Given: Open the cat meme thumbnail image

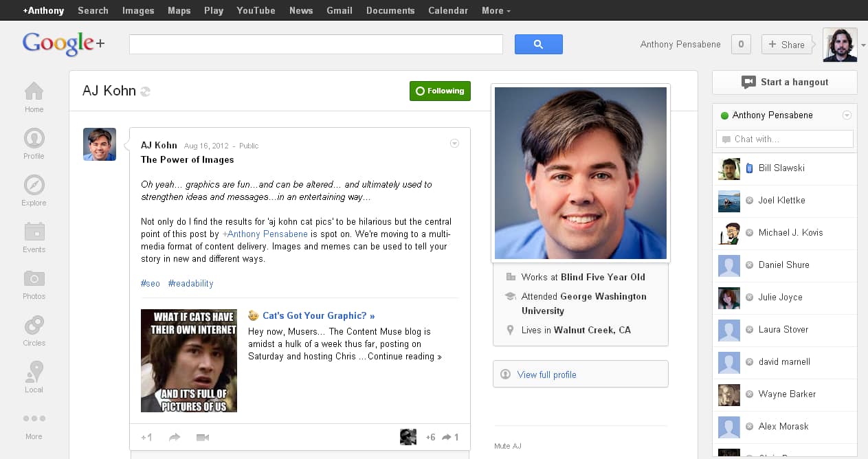Looking at the screenshot, I should [x=189, y=361].
